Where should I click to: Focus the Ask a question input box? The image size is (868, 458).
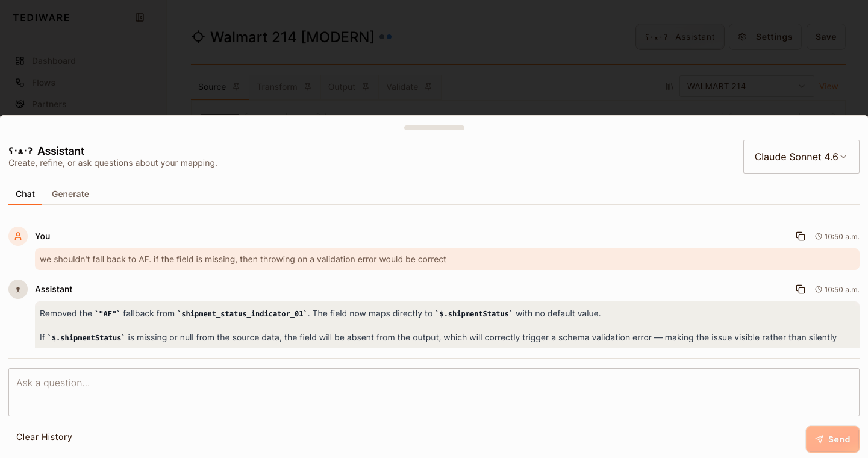pos(434,392)
